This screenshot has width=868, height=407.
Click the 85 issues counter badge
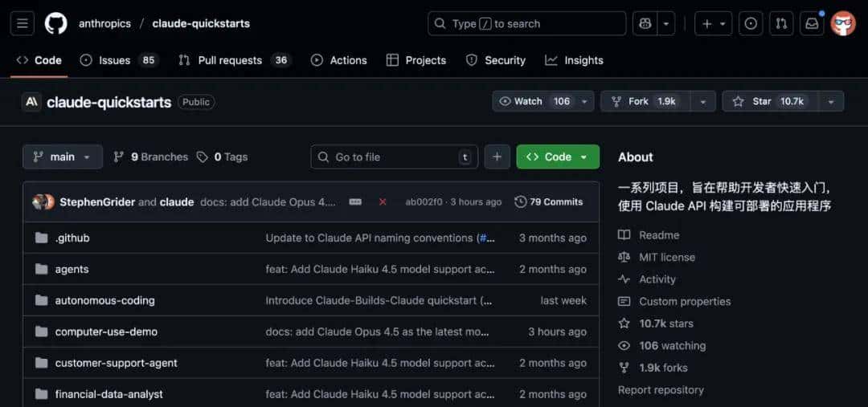[x=149, y=60]
